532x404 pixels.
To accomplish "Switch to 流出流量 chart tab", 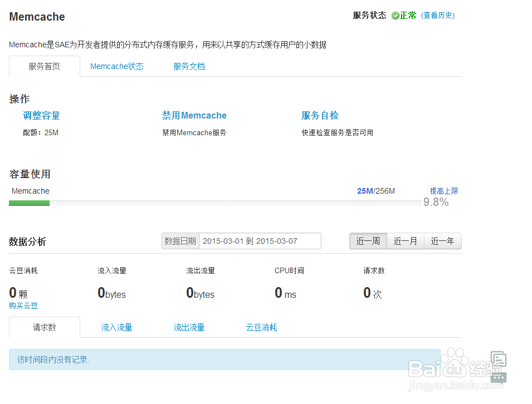I will click(x=189, y=327).
